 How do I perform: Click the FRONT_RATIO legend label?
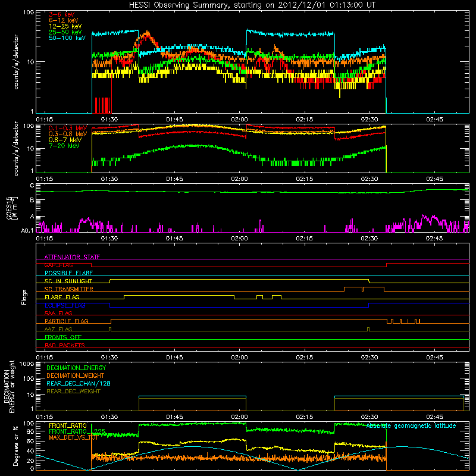68,425
